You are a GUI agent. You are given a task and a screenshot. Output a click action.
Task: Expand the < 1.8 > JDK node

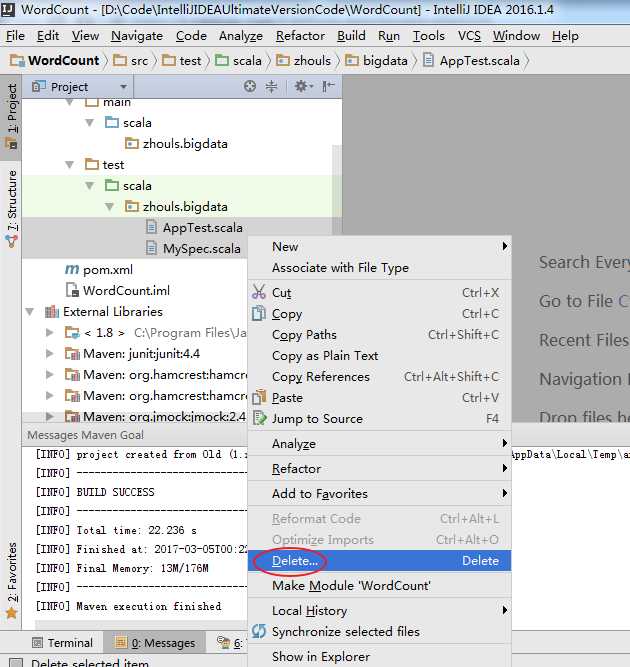(x=49, y=332)
